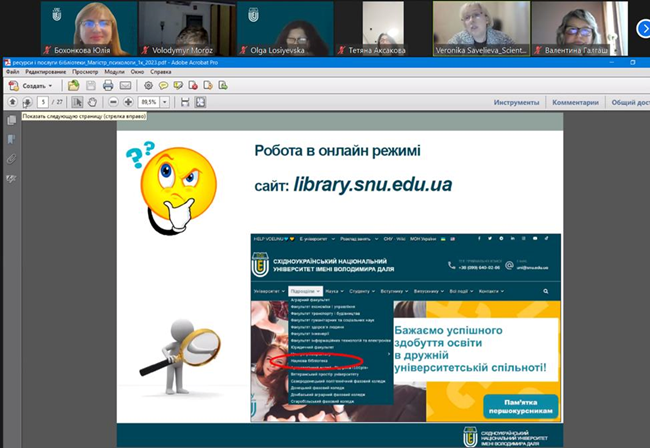Select the Hand pan tool
Screen dimensions: 650x448
[92, 102]
